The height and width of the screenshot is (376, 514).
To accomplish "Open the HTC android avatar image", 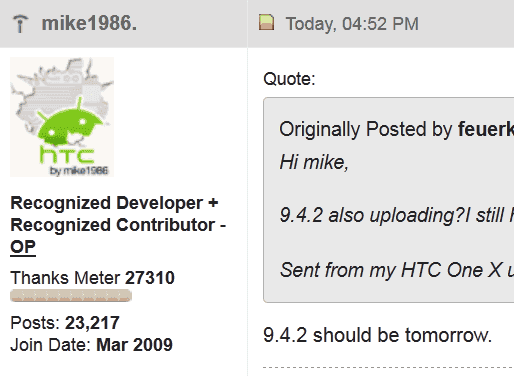I will (x=62, y=117).
